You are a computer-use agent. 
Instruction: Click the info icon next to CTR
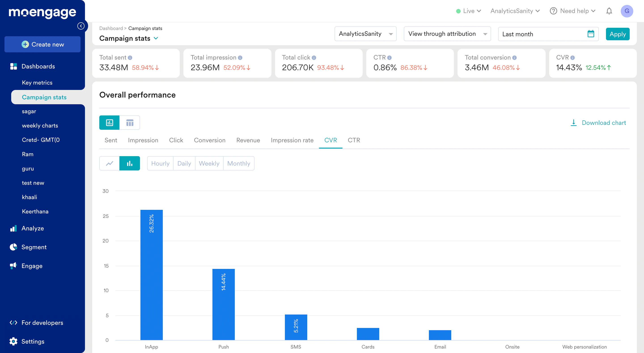[x=389, y=57]
